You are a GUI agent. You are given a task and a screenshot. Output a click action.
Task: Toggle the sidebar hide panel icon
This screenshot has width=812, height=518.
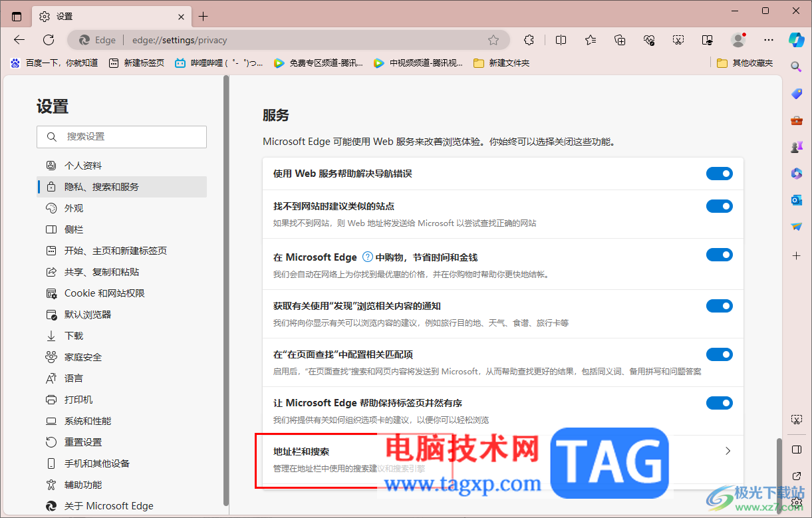(796, 450)
